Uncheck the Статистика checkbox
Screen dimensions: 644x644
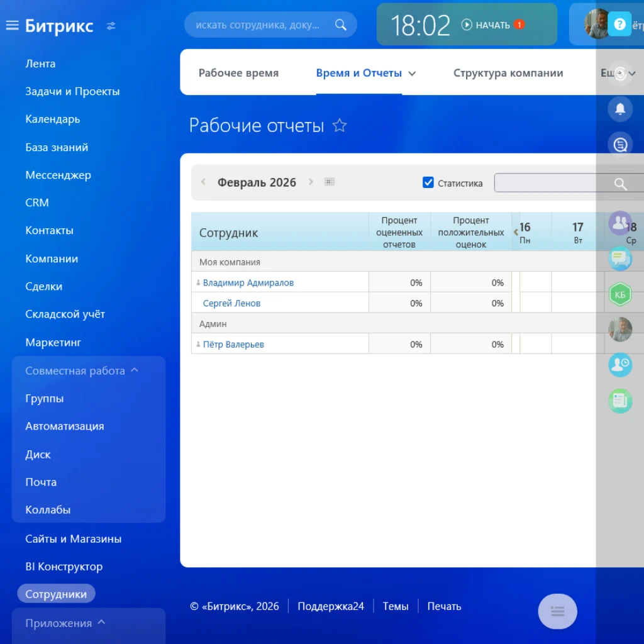428,182
